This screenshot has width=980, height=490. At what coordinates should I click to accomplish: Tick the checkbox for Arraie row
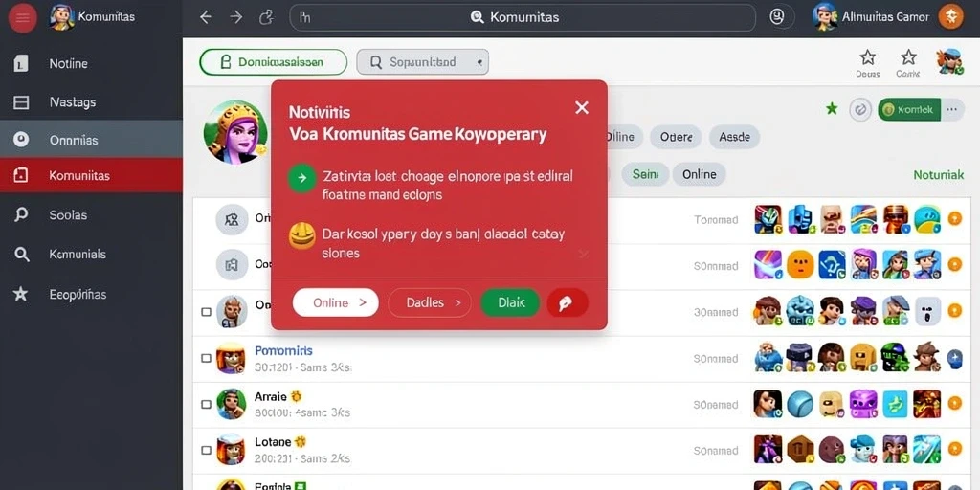(207, 405)
